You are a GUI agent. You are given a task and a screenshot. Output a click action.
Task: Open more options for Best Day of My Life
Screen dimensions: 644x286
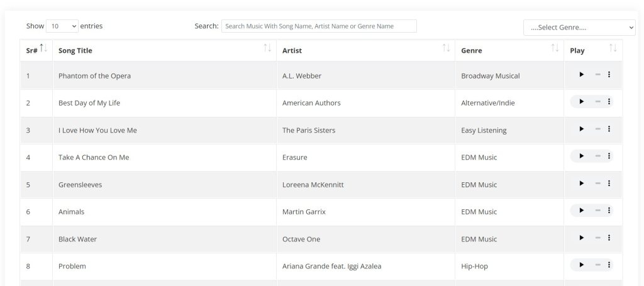click(x=609, y=101)
